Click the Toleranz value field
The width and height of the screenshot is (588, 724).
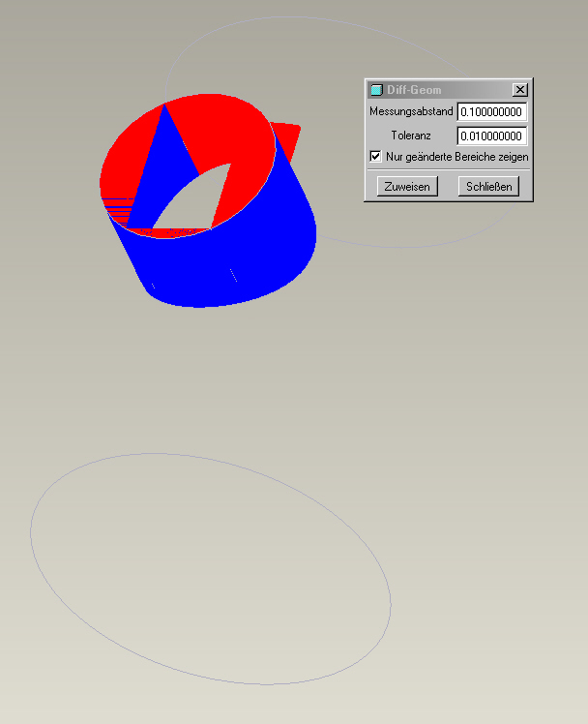click(491, 136)
